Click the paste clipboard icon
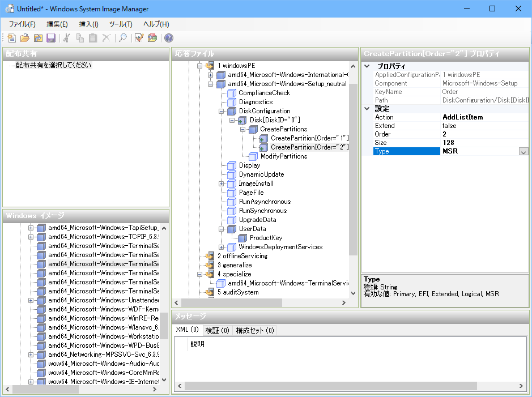The image size is (532, 397). coord(93,38)
